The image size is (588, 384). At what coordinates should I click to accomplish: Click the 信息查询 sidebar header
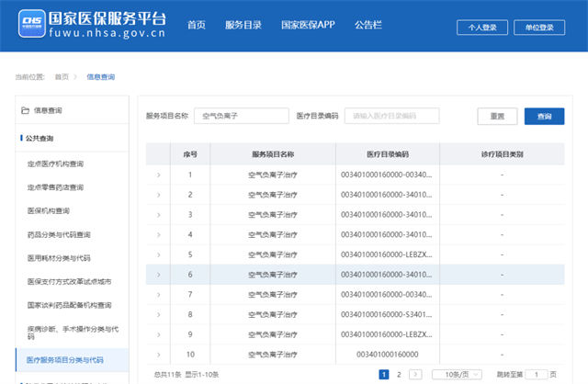click(x=48, y=110)
